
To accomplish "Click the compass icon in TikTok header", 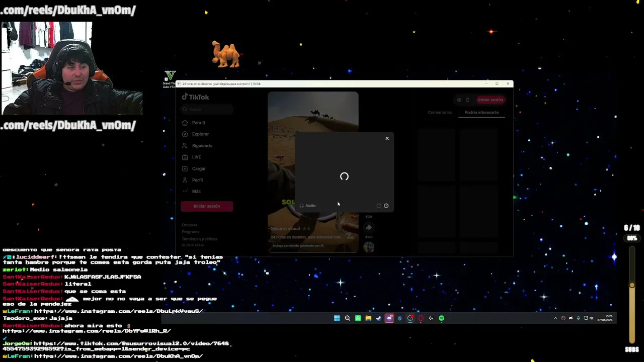I will tap(459, 100).
